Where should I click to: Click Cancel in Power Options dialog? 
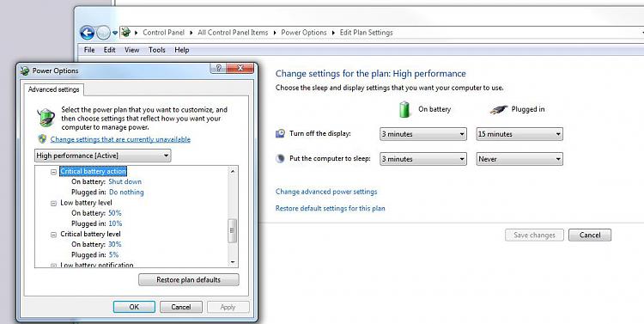[180, 307]
